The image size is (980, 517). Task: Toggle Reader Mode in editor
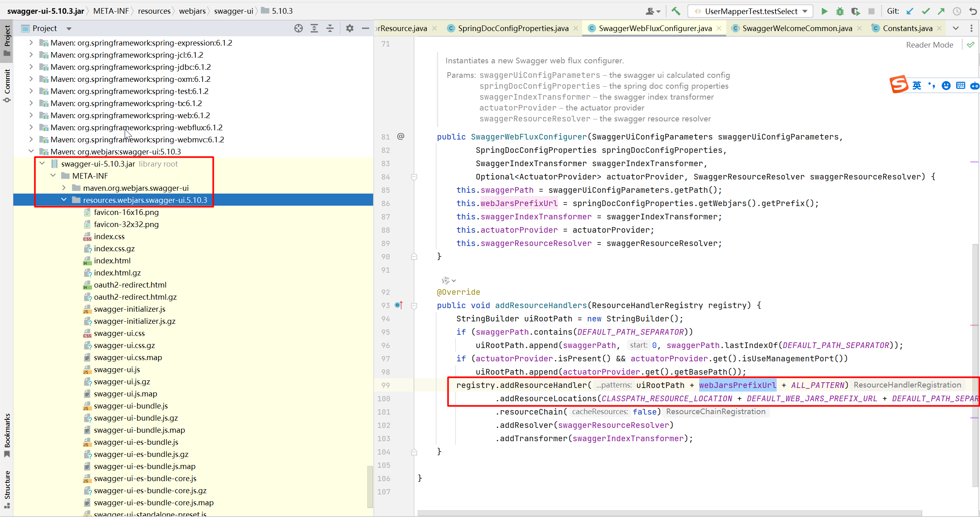pyautogui.click(x=929, y=45)
